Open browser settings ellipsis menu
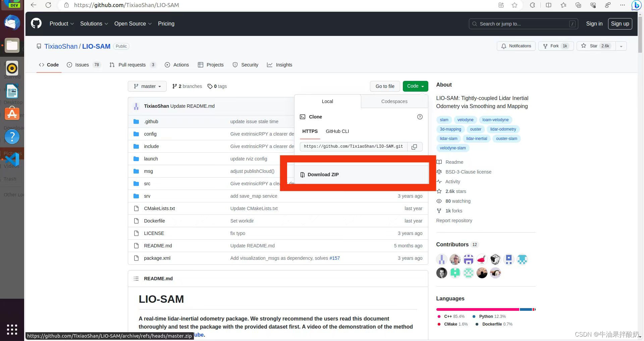 [x=622, y=5]
